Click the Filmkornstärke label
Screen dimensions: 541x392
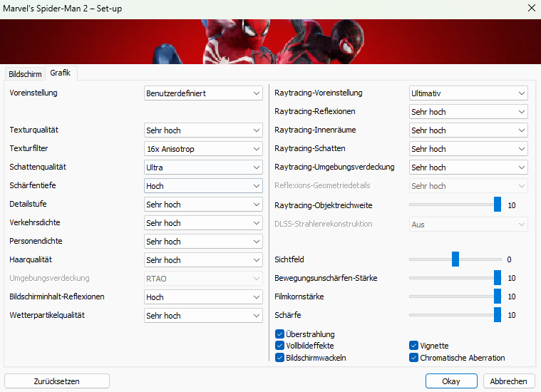tap(299, 296)
